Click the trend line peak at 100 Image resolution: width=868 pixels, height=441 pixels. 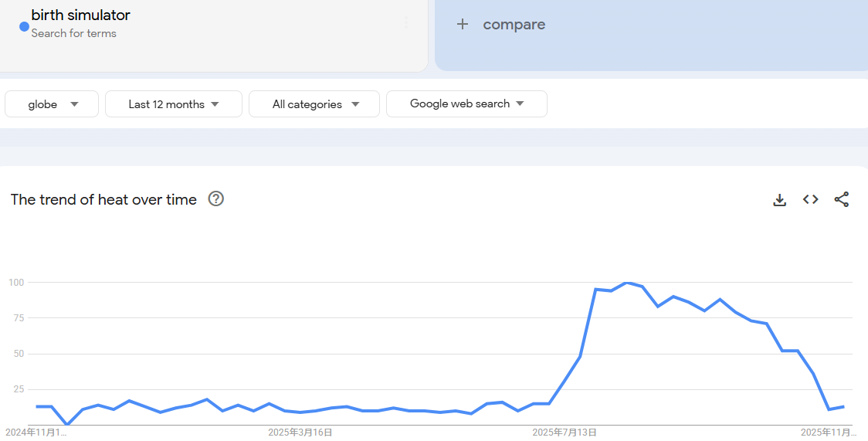point(627,283)
